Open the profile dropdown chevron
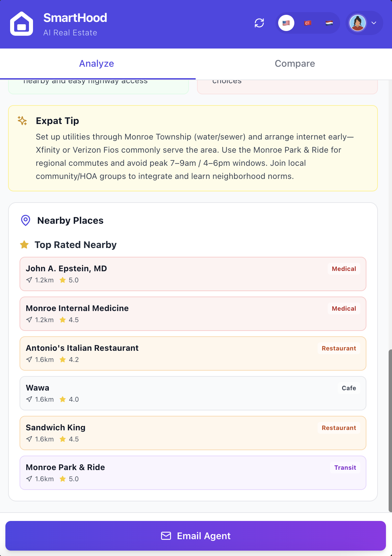This screenshot has height=556, width=392. click(374, 23)
